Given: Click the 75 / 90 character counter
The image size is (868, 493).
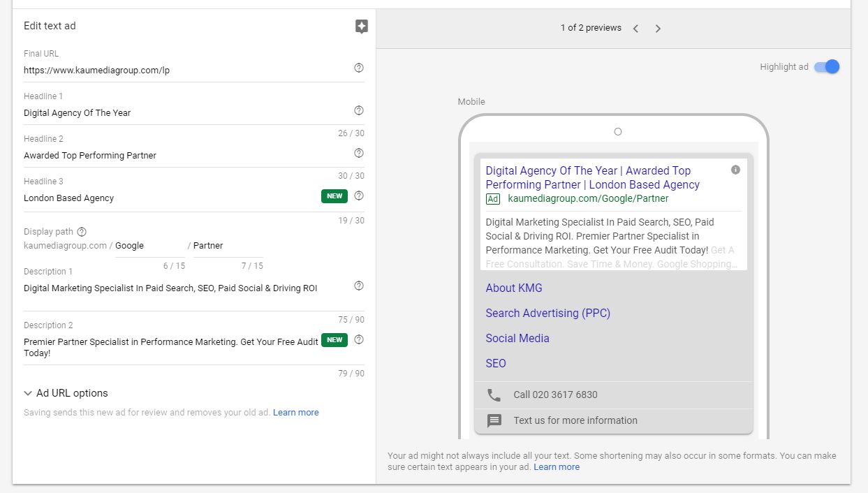Looking at the screenshot, I should tap(351, 320).
